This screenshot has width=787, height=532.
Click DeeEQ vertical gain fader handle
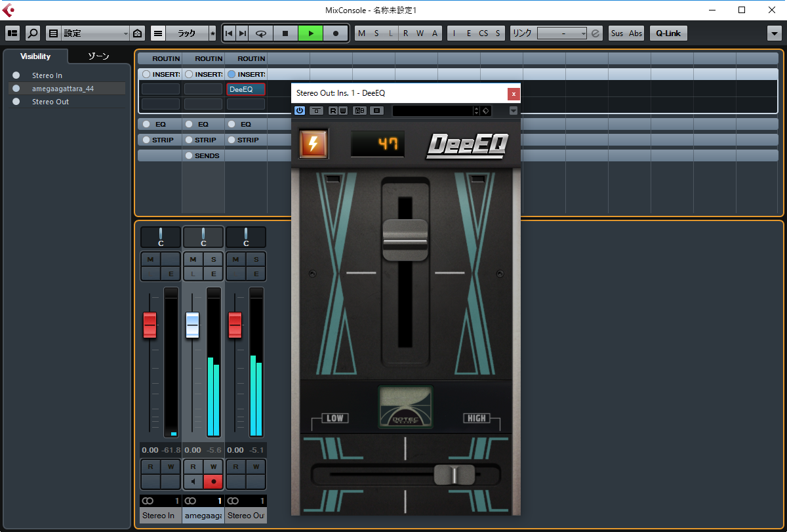pyautogui.click(x=405, y=241)
